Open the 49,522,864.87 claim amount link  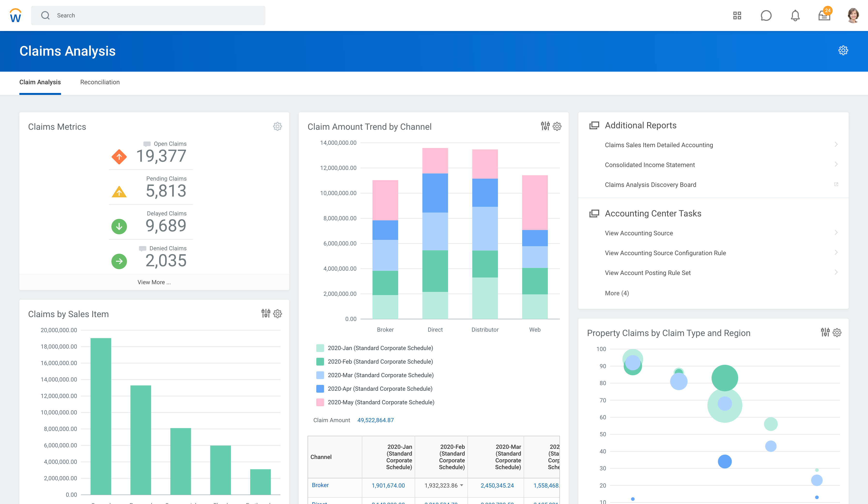pos(375,420)
